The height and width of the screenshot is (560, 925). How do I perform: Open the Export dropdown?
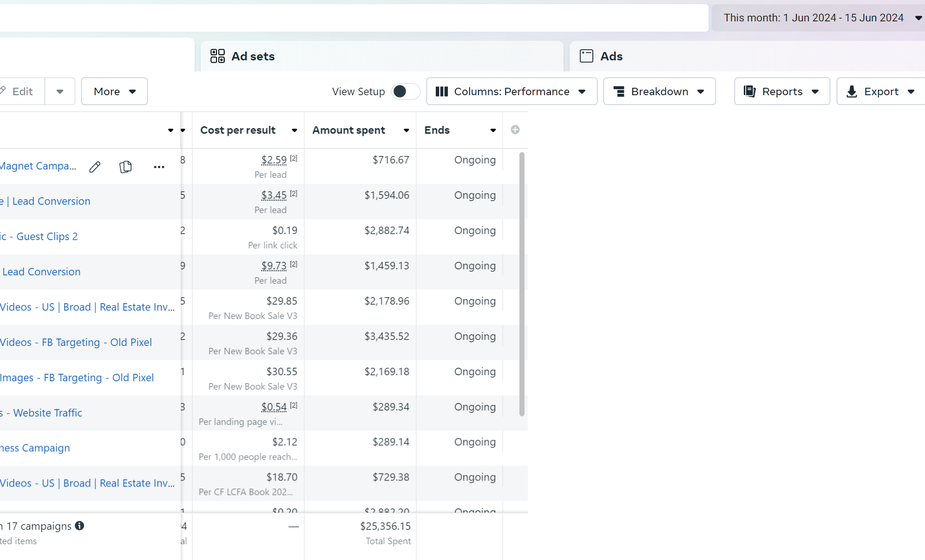pyautogui.click(x=880, y=91)
